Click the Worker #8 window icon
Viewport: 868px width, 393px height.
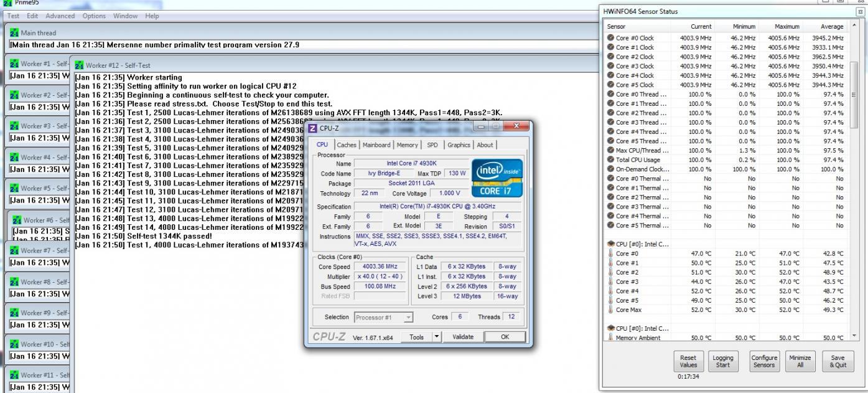[14, 282]
